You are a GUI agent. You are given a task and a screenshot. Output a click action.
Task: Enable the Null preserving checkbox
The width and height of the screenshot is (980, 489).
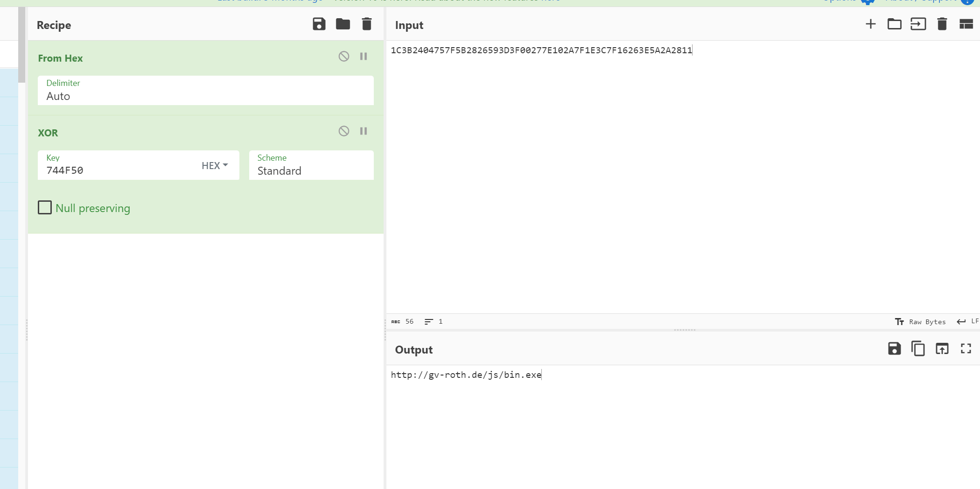(45, 208)
